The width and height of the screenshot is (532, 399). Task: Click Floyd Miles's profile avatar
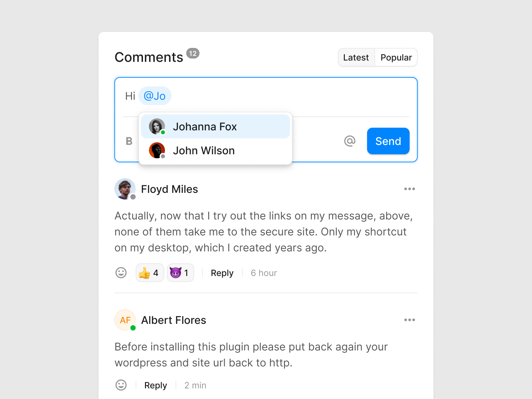tap(125, 189)
